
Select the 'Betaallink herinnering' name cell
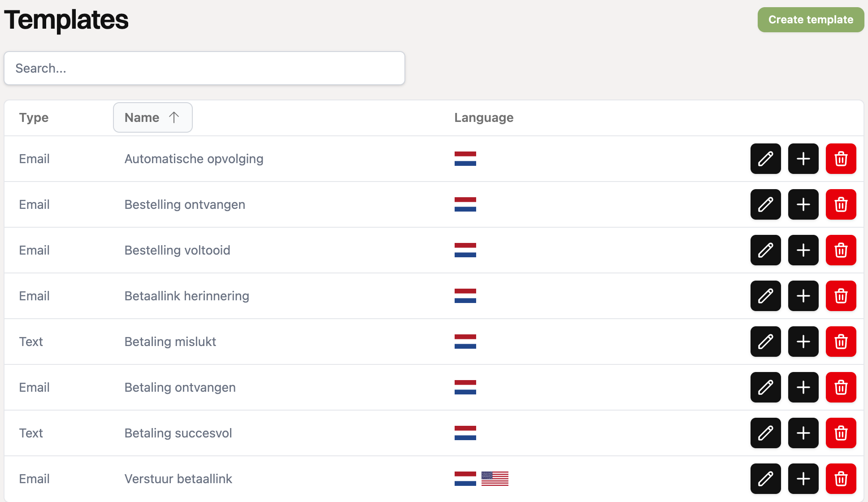187,296
